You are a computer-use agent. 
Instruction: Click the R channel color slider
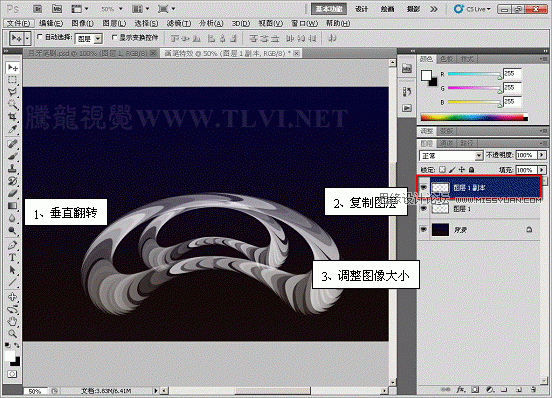pos(474,74)
